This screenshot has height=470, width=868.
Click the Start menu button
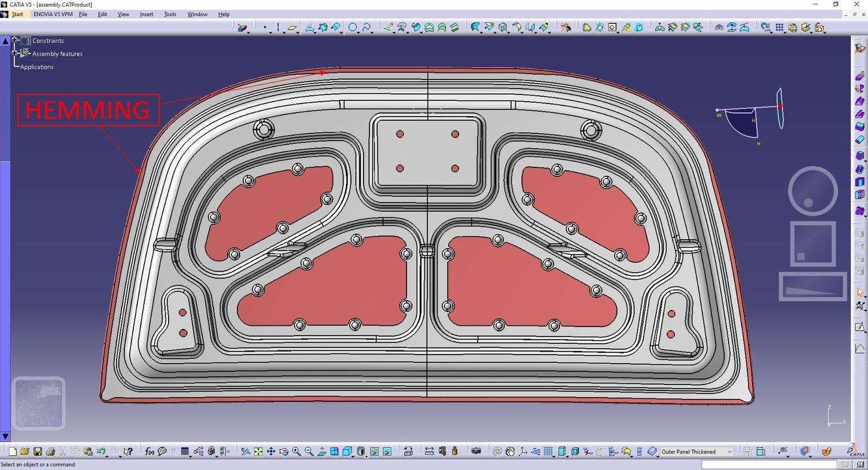pos(17,14)
